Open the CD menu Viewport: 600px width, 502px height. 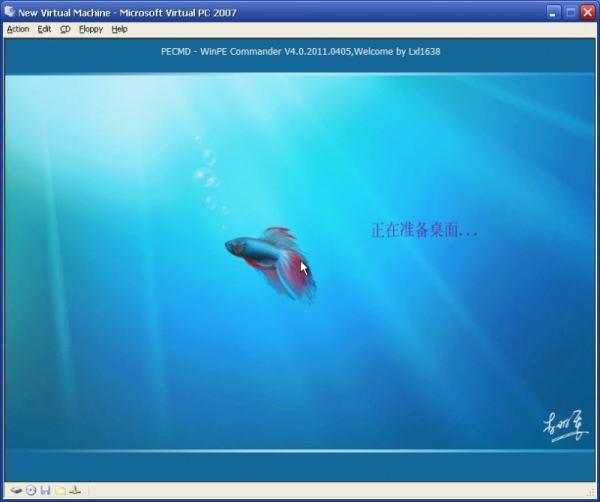[x=65, y=29]
